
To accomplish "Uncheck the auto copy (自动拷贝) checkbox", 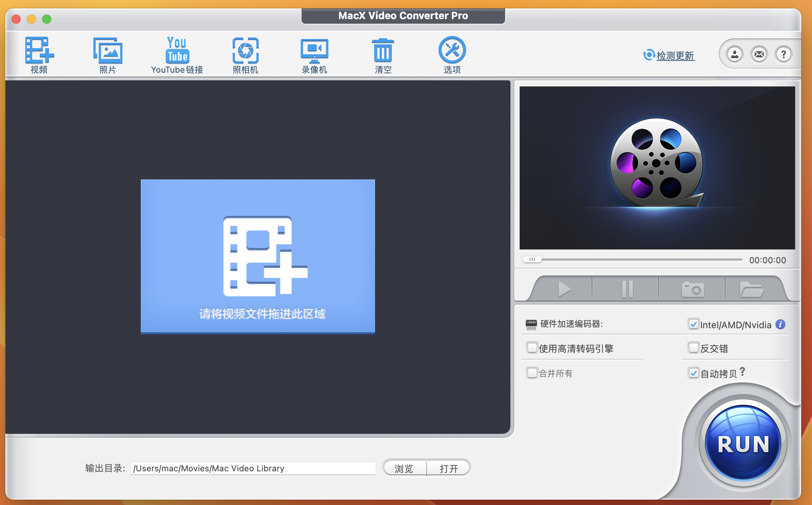I will 693,373.
